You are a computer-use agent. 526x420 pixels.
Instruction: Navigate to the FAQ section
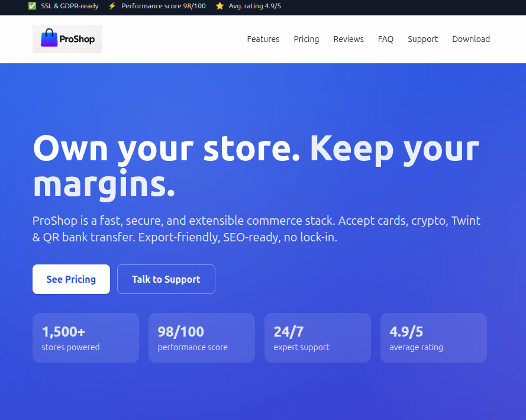pyautogui.click(x=385, y=39)
